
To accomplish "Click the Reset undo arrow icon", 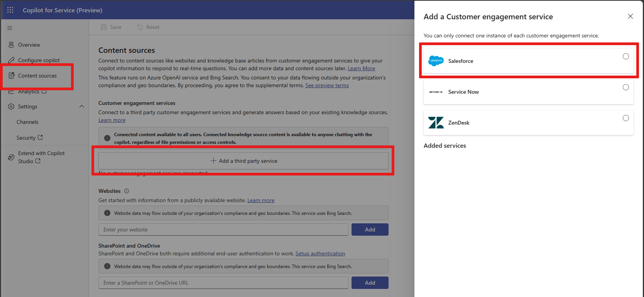I will [x=140, y=27].
